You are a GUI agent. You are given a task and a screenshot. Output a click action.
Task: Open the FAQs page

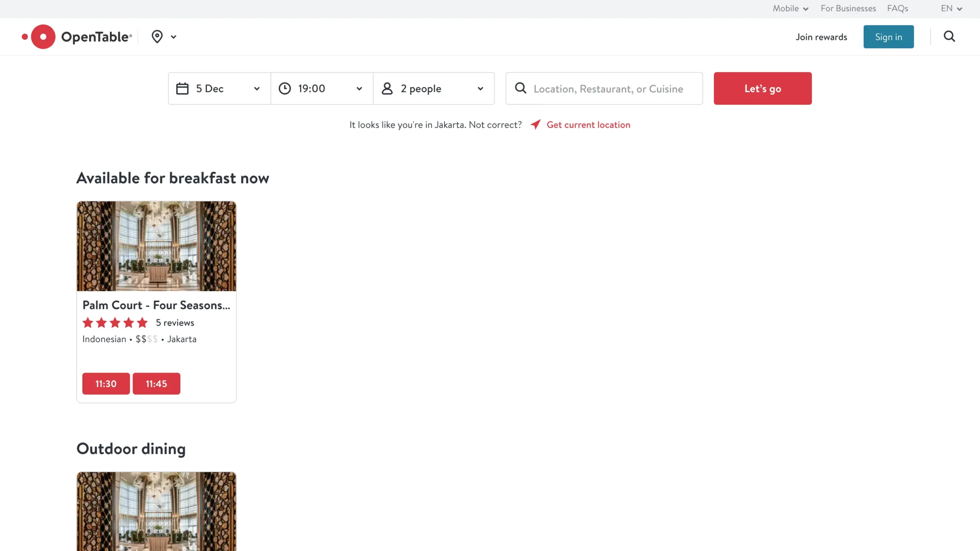point(898,8)
